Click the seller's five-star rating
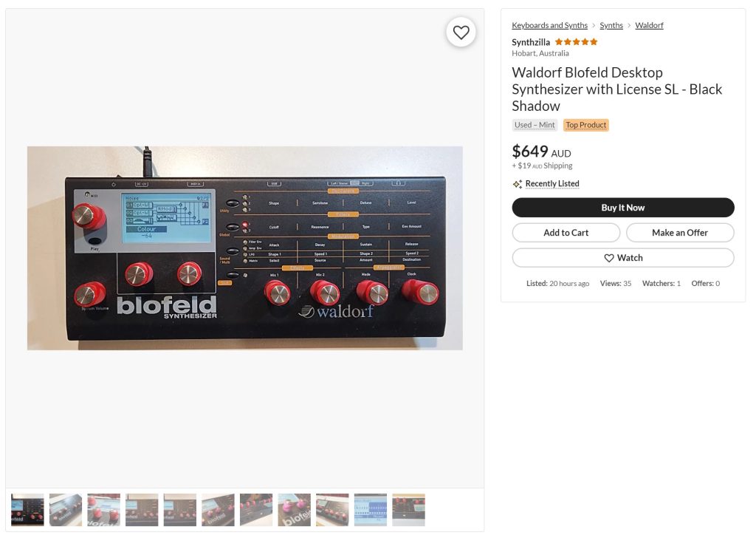Screen dimensions: 756x535 pyautogui.click(x=576, y=42)
